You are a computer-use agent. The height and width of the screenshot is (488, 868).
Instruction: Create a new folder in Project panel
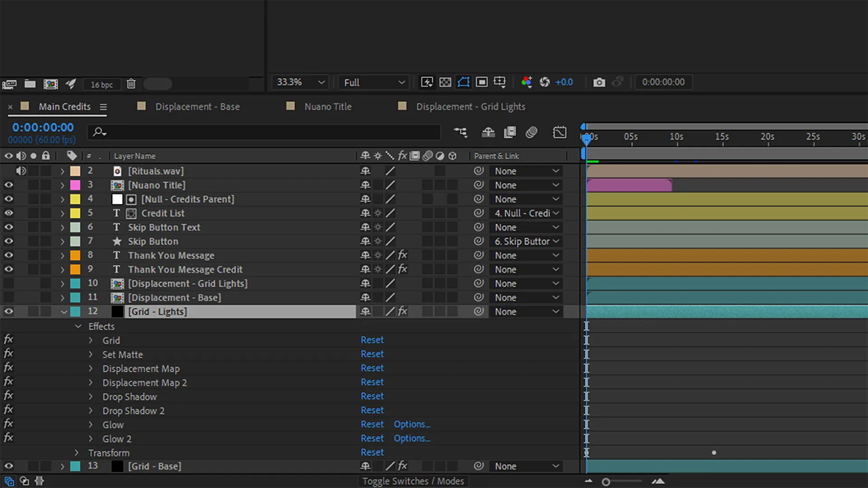click(30, 84)
